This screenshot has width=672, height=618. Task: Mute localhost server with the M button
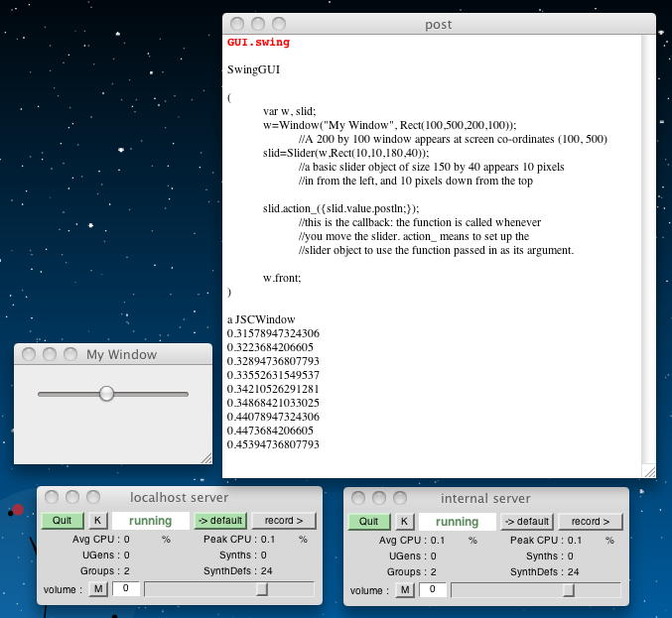(97, 589)
